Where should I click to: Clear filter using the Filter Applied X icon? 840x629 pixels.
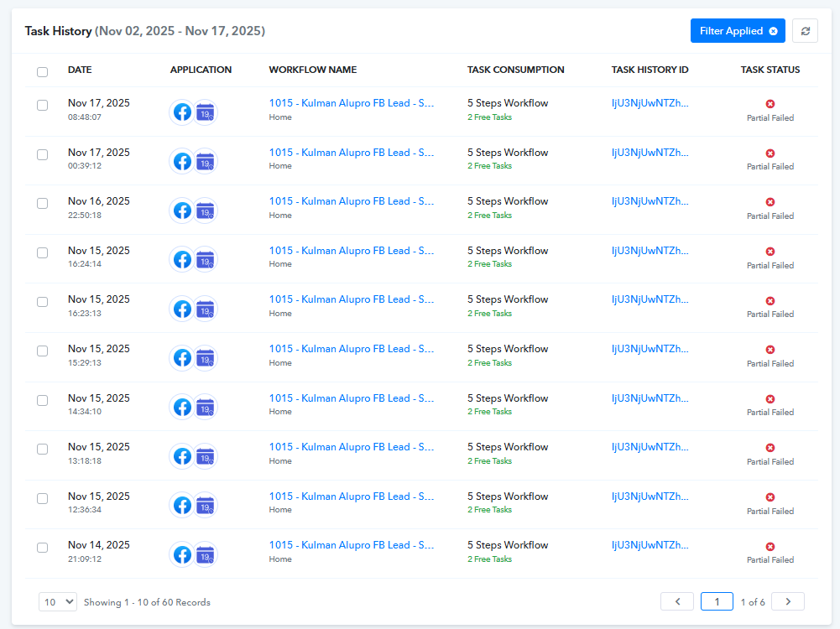pyautogui.click(x=773, y=31)
